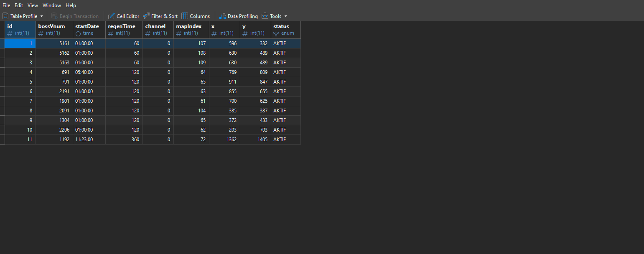This screenshot has width=644, height=254.
Task: Select the mapIndex column header
Action: [191, 30]
